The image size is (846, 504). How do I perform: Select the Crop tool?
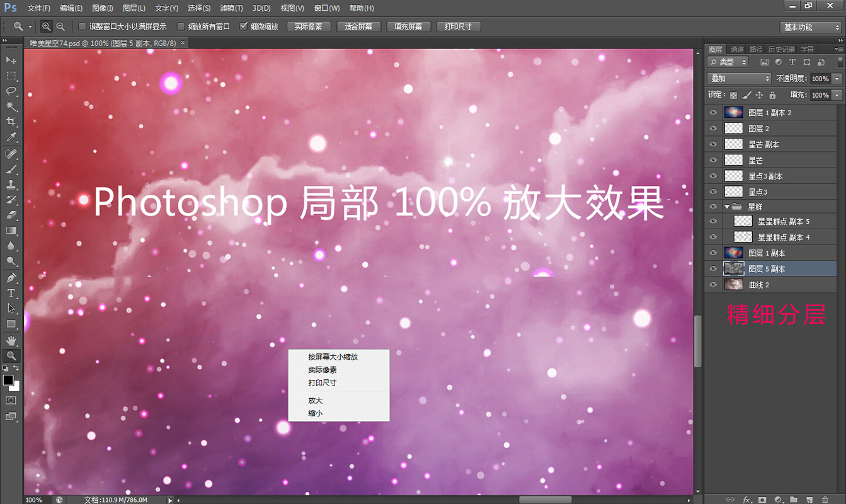point(11,122)
